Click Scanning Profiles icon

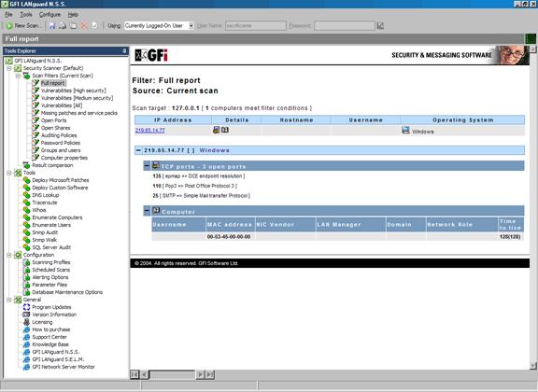coord(26,262)
